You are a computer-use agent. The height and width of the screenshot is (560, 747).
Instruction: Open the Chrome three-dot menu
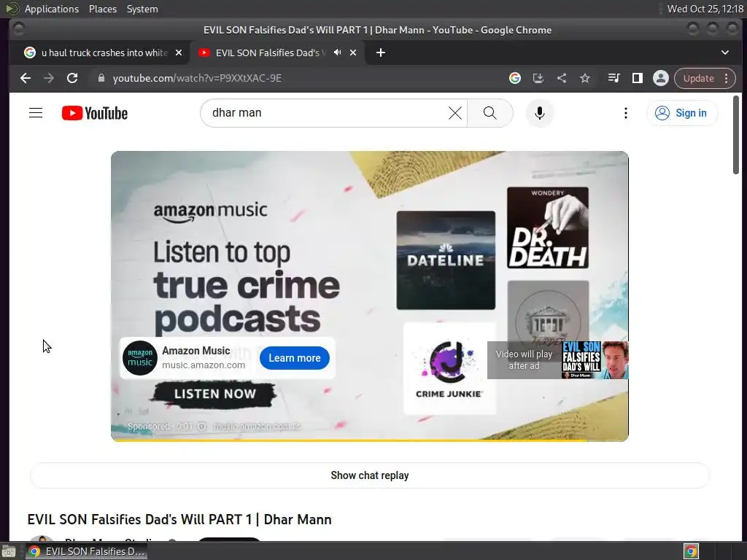(x=726, y=78)
